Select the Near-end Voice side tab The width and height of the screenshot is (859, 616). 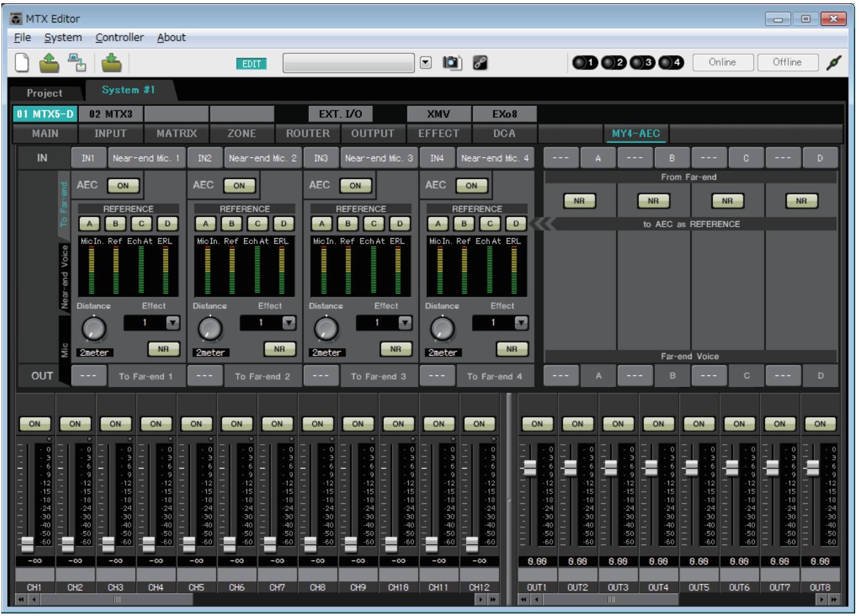(x=64, y=277)
